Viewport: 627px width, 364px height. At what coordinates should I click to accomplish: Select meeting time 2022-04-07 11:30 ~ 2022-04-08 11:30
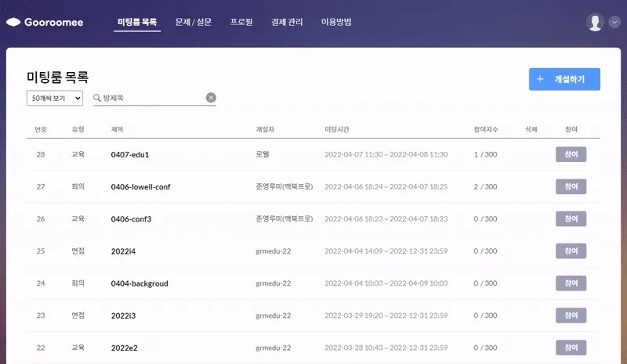click(386, 154)
